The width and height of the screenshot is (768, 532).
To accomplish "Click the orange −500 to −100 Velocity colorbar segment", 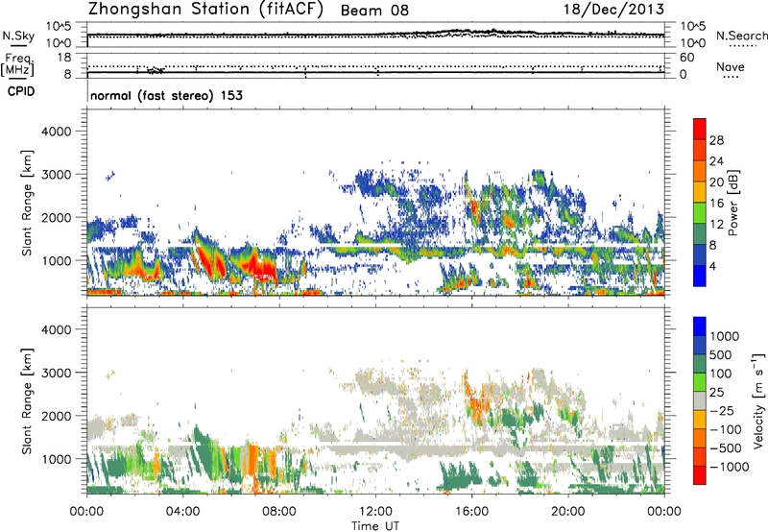I will (x=700, y=438).
